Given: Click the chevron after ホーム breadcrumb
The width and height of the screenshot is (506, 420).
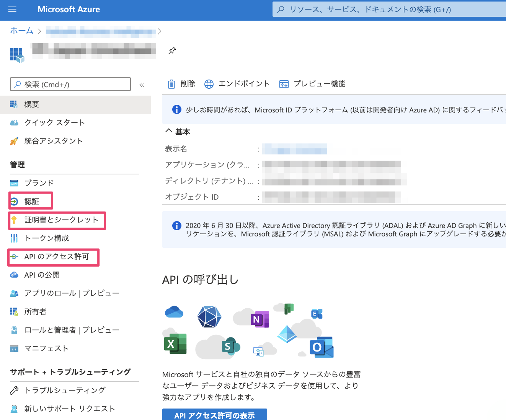Looking at the screenshot, I should (39, 31).
